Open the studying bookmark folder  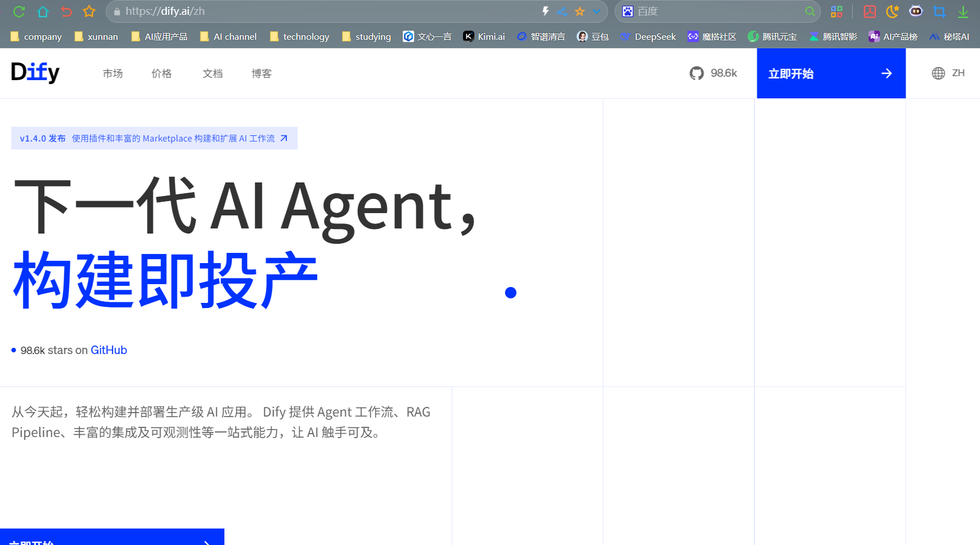tap(366, 36)
